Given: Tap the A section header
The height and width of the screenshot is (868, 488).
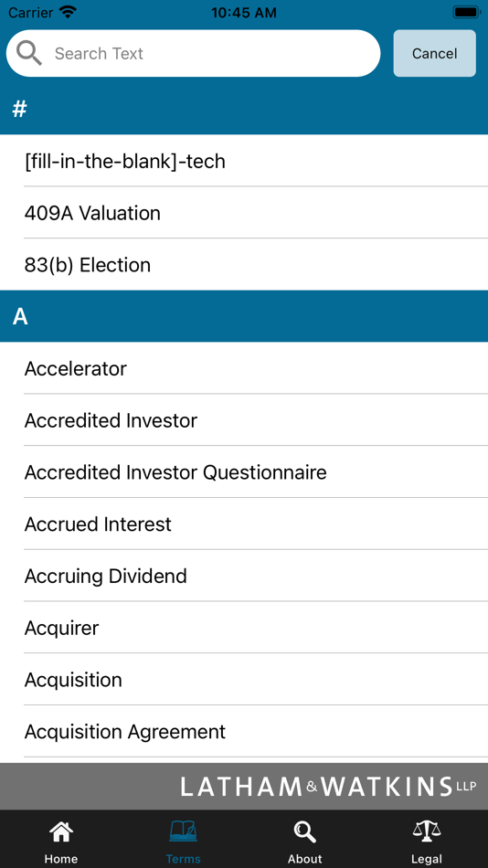Looking at the screenshot, I should tap(244, 316).
